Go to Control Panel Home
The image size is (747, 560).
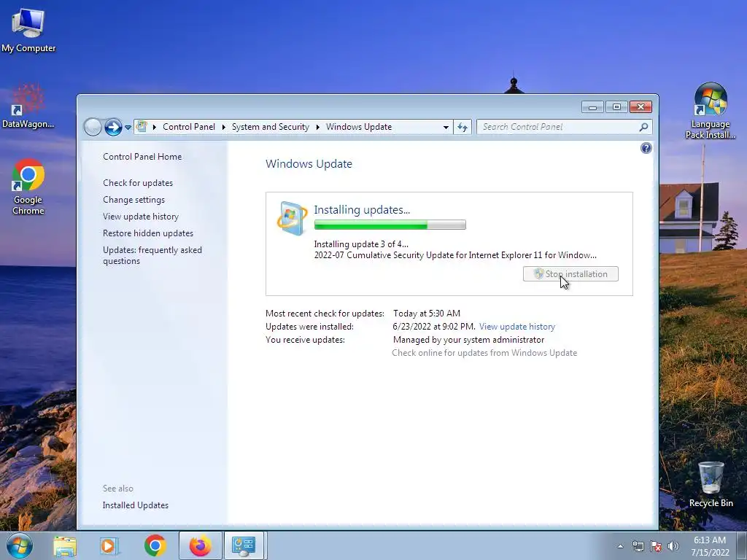(142, 157)
